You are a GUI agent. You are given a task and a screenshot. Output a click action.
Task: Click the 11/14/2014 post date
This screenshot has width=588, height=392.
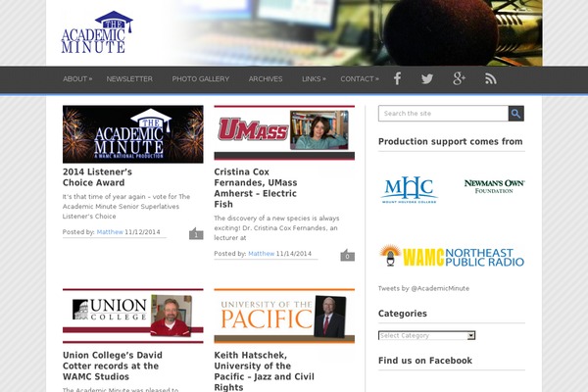pos(294,254)
